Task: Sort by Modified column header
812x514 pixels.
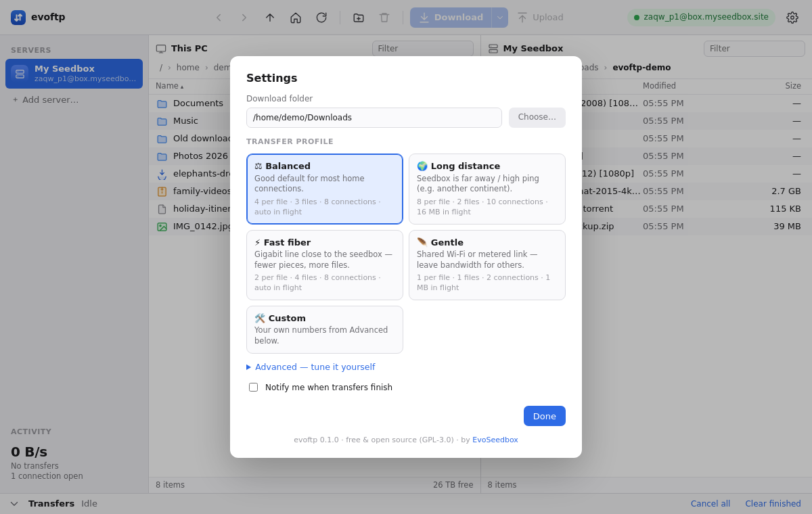Action: [659, 86]
